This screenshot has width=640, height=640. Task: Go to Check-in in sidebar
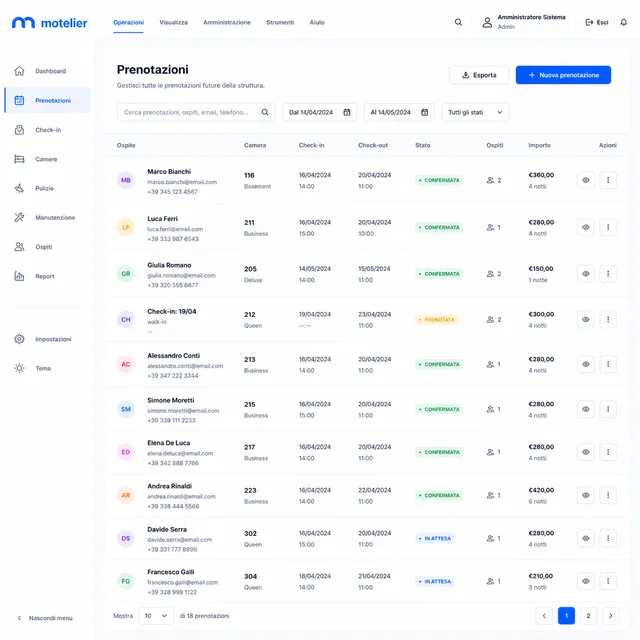[x=47, y=130]
